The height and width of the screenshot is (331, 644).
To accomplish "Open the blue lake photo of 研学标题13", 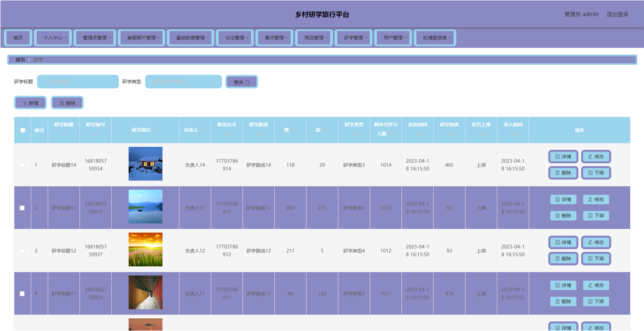I will coord(146,207).
